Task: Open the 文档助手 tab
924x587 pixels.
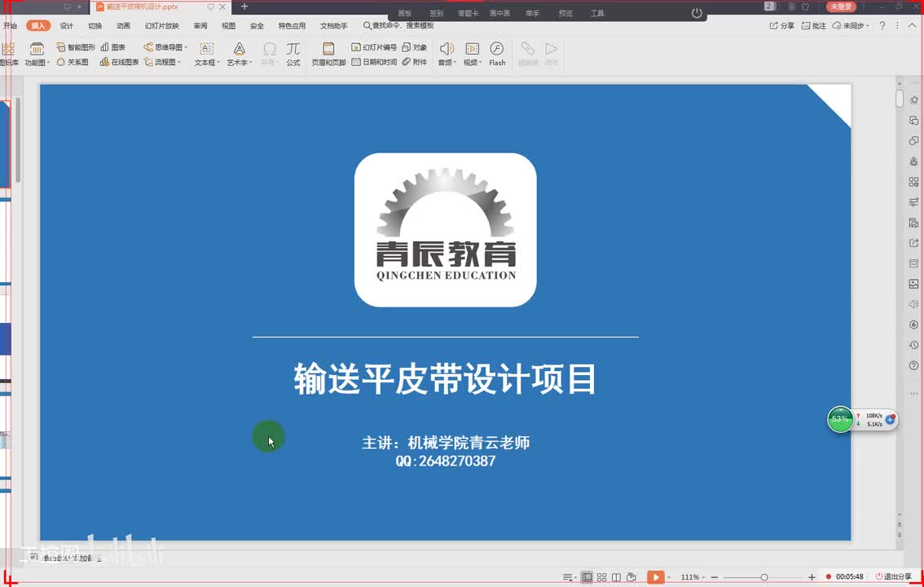Action: tap(333, 25)
